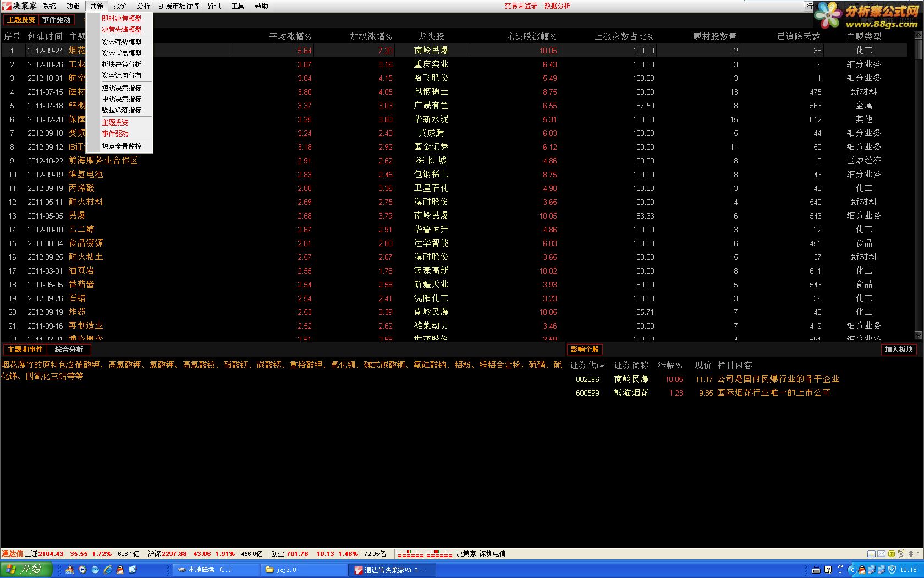
Task: Click the 加入板块 button
Action: click(x=899, y=350)
